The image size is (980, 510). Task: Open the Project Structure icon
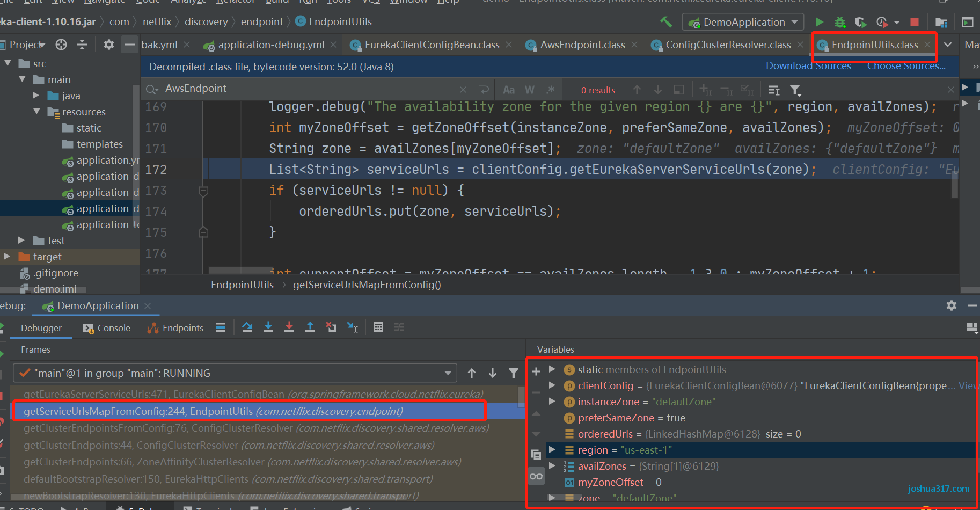[x=941, y=22]
